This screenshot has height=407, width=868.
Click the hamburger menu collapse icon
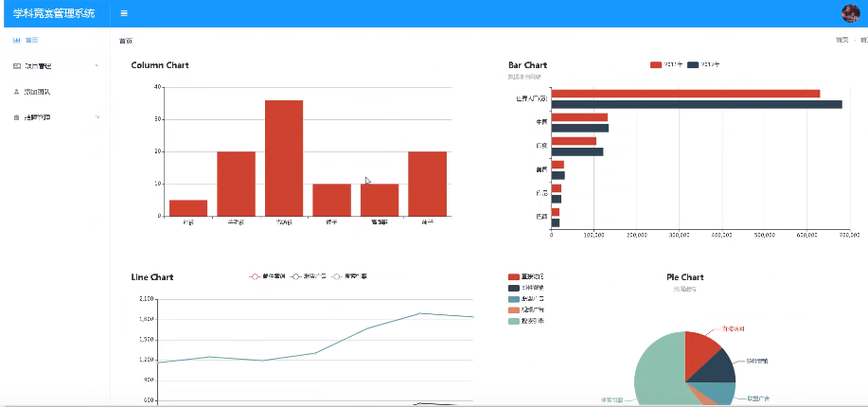tap(125, 13)
